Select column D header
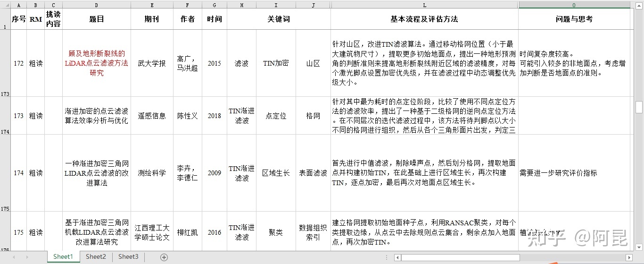 tap(97, 5)
